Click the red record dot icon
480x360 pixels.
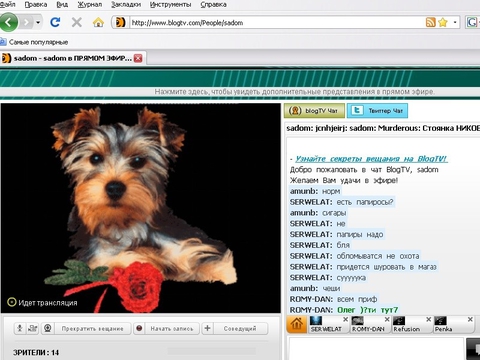[139, 328]
